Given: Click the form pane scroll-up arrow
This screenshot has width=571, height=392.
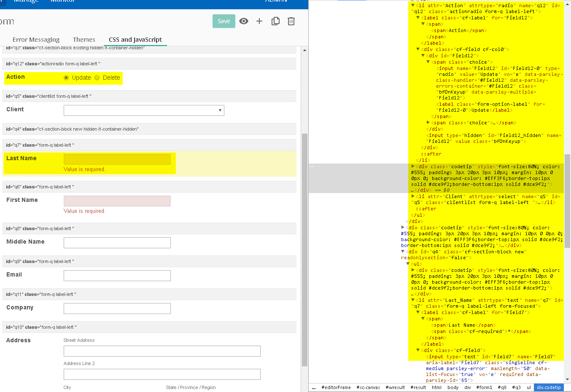Looking at the screenshot, I should 305,50.
